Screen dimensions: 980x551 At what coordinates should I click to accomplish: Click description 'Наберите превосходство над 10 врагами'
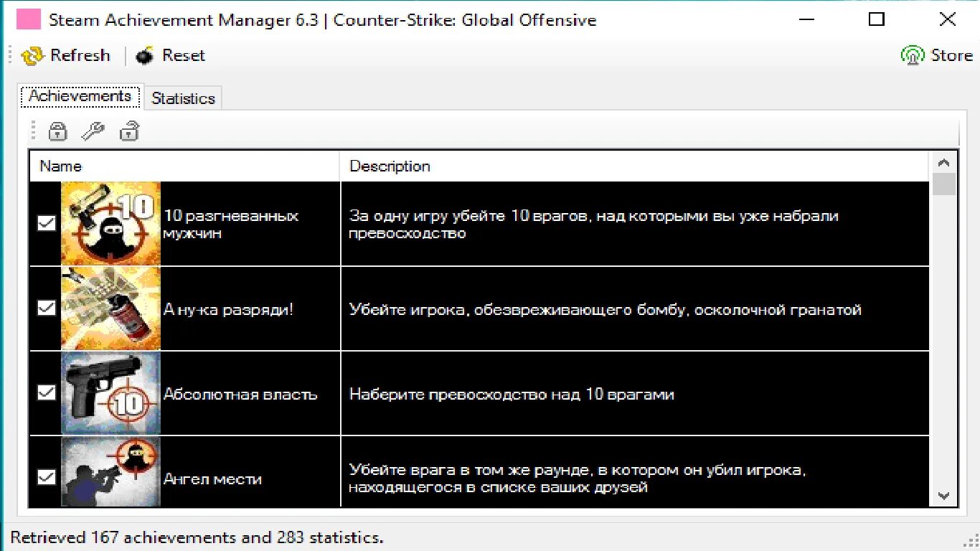coord(512,395)
